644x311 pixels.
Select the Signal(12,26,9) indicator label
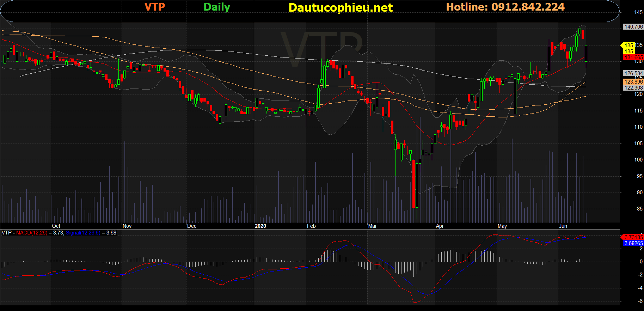pyautogui.click(x=83, y=233)
